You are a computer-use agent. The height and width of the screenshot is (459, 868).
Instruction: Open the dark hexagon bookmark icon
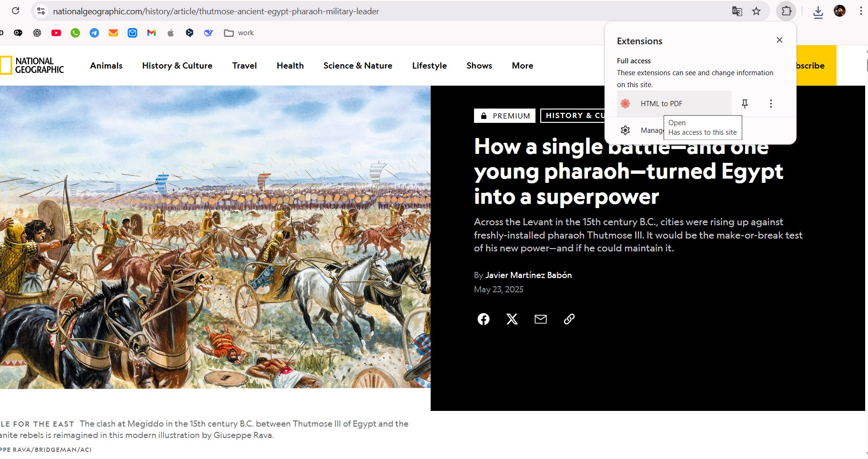[x=190, y=33]
